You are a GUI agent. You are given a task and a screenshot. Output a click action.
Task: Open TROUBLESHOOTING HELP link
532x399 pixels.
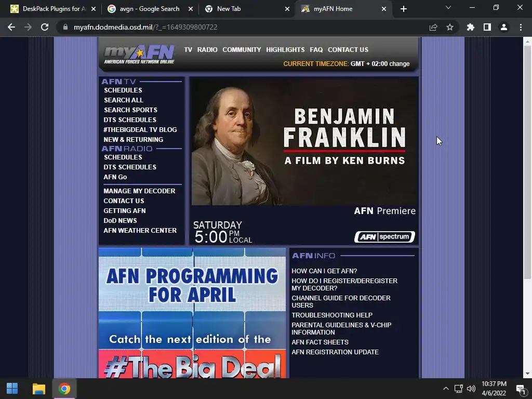[x=332, y=315]
